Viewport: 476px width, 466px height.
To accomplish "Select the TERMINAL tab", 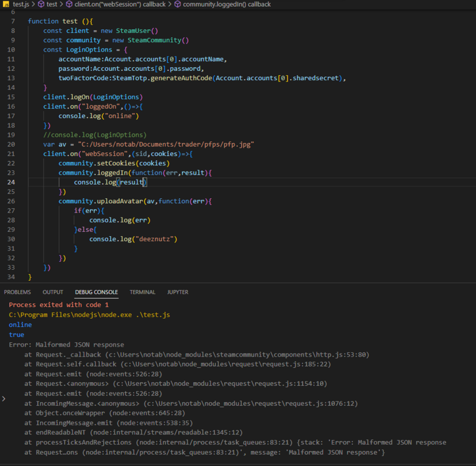I will pyautogui.click(x=142, y=292).
